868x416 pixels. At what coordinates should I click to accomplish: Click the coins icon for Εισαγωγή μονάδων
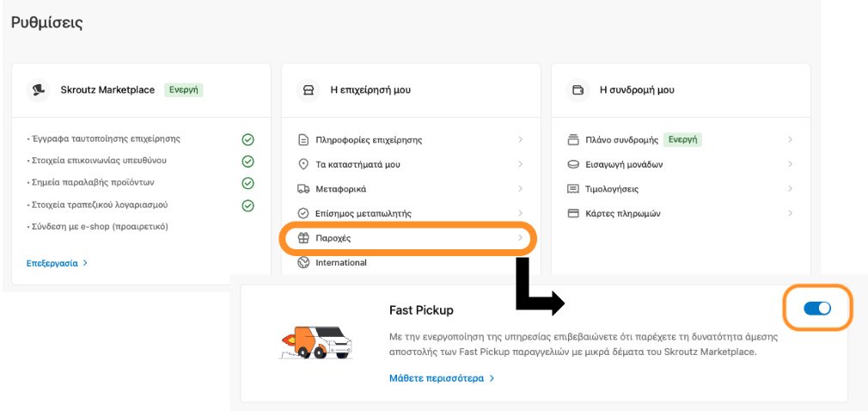(573, 164)
